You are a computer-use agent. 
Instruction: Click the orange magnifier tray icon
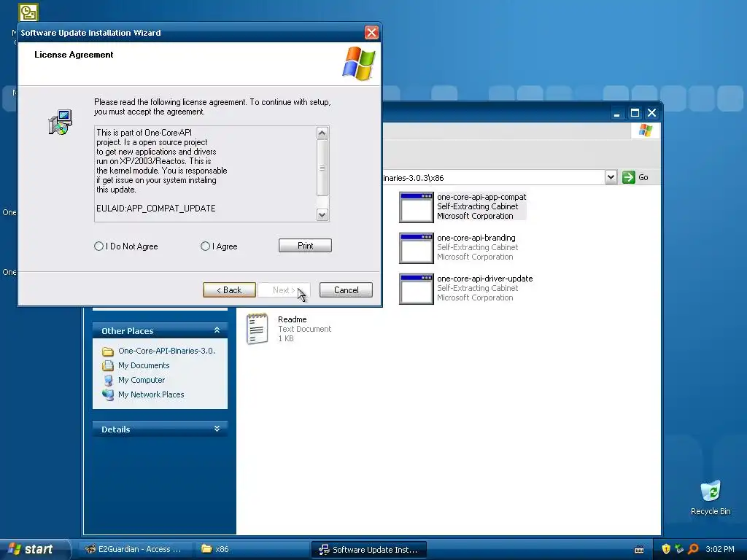[x=693, y=549]
